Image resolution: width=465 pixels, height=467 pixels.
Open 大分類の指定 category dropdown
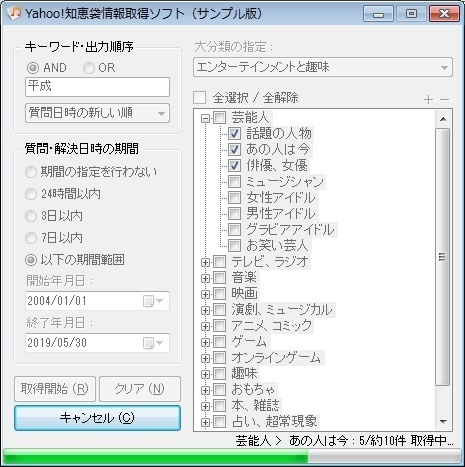coord(323,67)
